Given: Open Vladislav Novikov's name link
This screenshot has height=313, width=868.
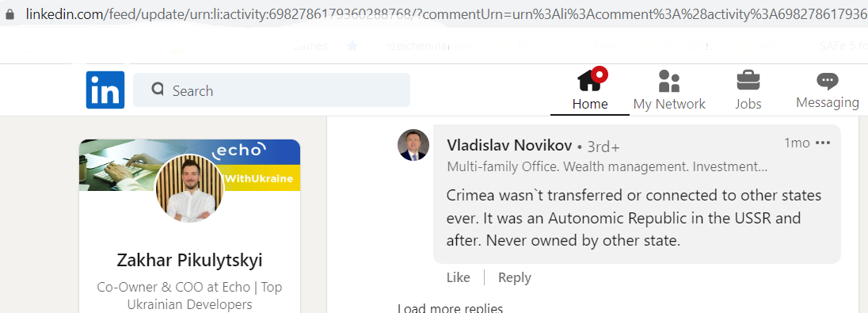Looking at the screenshot, I should (508, 145).
